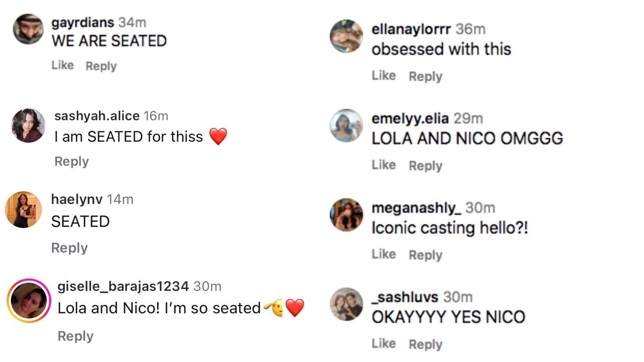Open the giselle_barajas1234 username link
This screenshot has height=362, width=644.
coord(123,286)
